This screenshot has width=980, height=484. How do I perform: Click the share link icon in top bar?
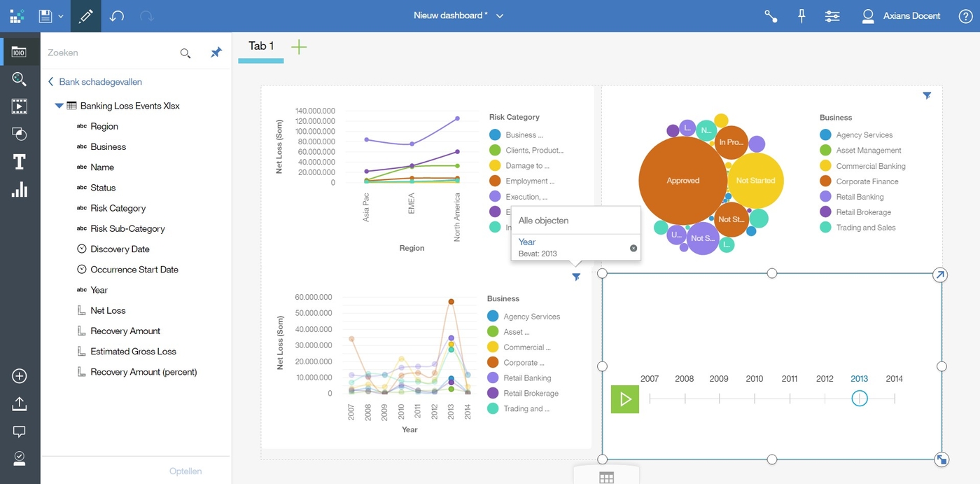coord(770,15)
